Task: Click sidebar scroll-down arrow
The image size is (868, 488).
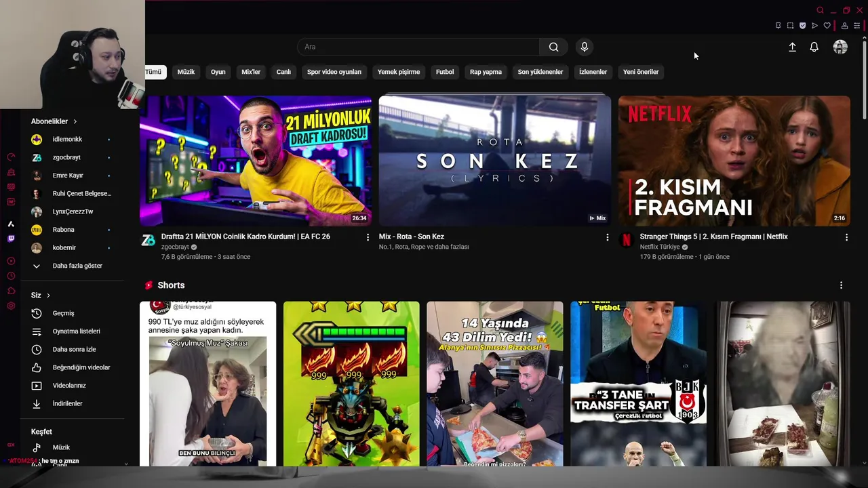Action: (x=126, y=464)
